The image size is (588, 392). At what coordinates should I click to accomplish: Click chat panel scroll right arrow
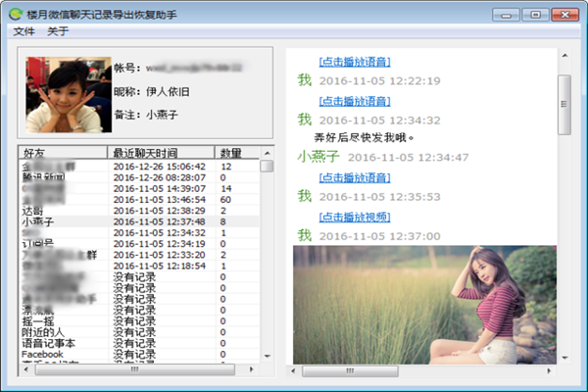[x=549, y=371]
